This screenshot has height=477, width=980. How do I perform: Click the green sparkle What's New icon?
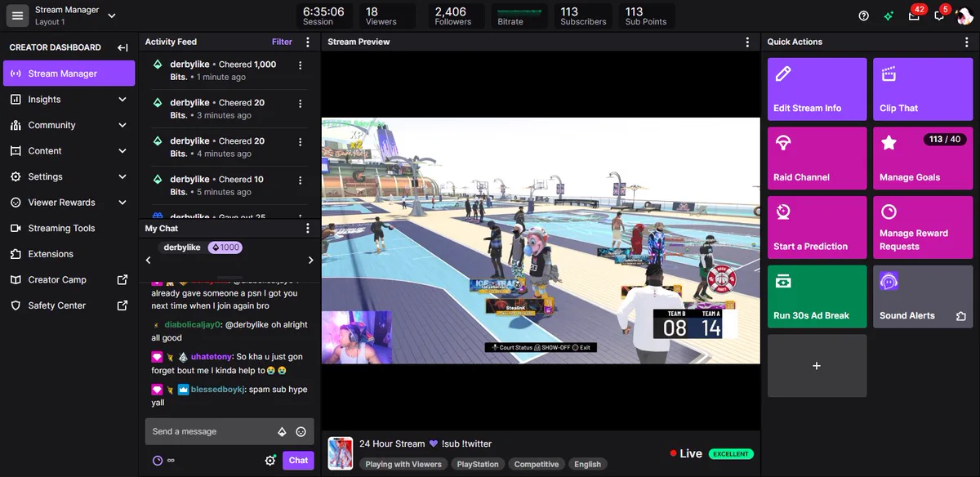tap(889, 16)
